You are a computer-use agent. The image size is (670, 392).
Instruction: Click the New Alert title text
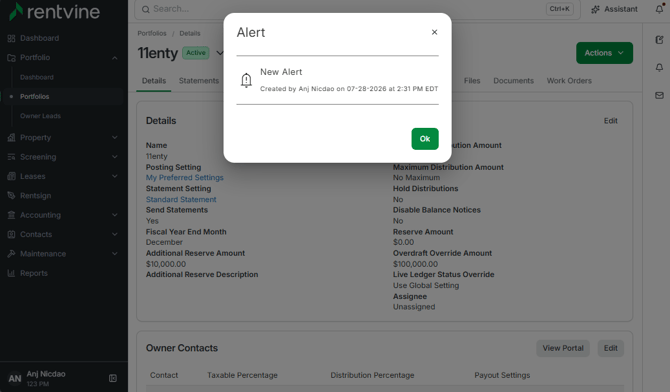coord(281,72)
